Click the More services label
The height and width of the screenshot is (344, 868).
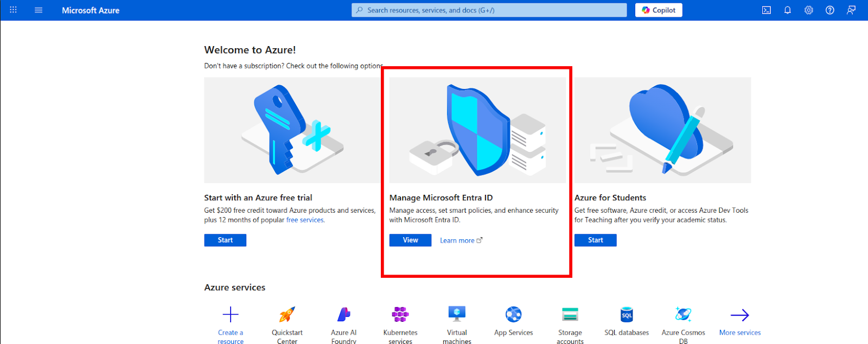click(x=740, y=333)
